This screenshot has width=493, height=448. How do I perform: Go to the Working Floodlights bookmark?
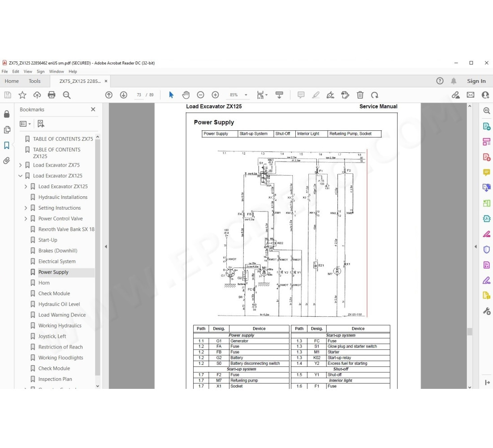[x=61, y=358]
